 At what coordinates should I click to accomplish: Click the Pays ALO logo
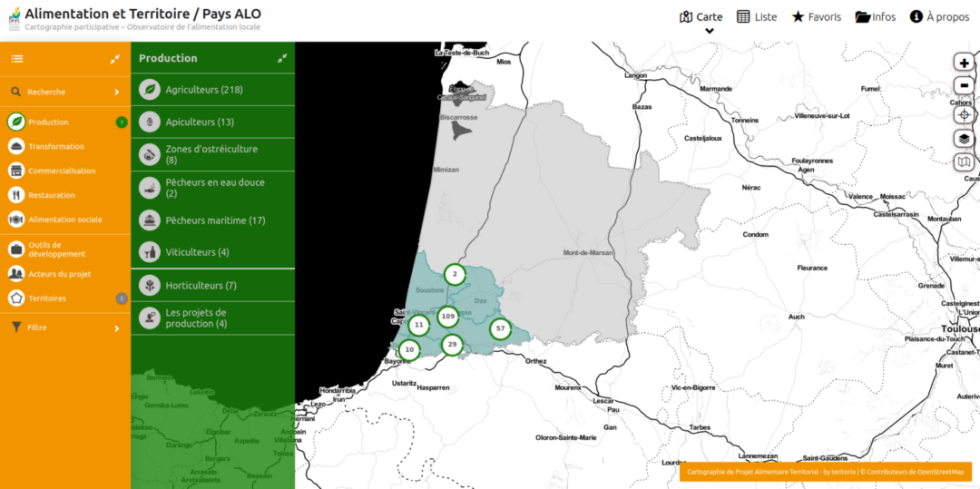14,17
